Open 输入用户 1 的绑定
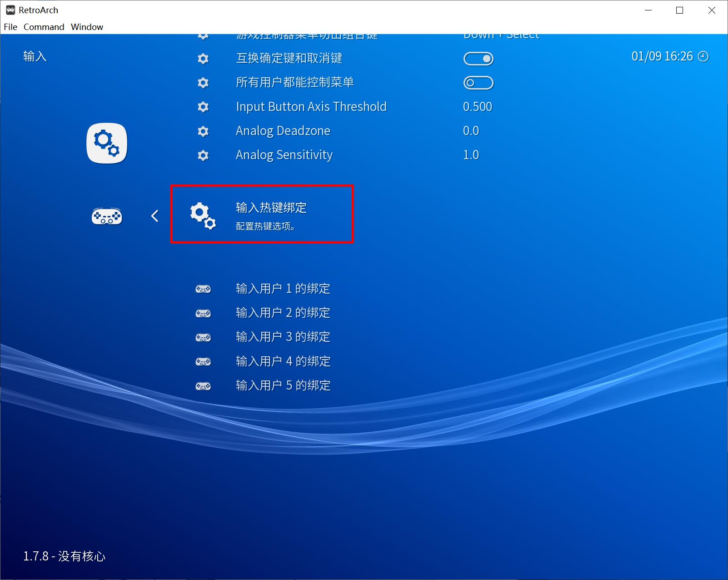 (283, 289)
